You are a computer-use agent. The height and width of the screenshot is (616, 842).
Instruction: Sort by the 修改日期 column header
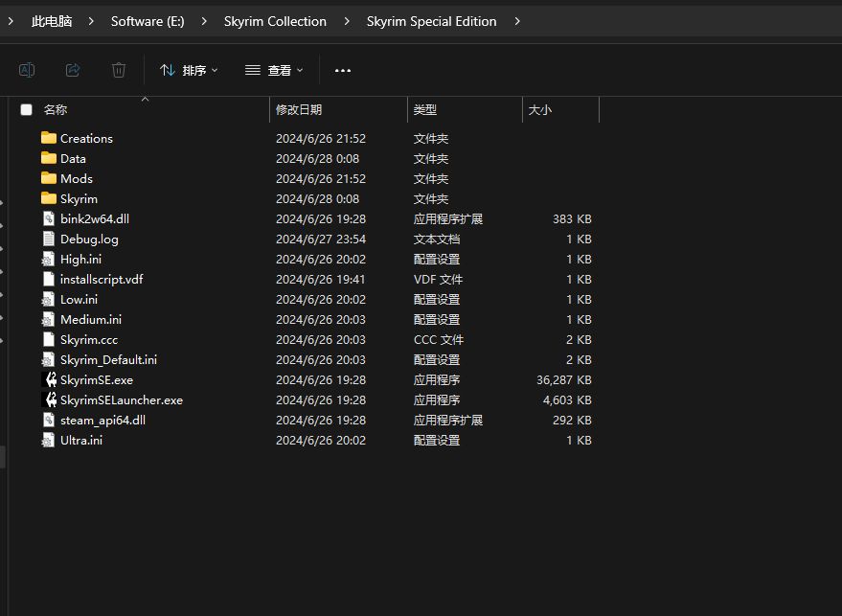click(299, 110)
